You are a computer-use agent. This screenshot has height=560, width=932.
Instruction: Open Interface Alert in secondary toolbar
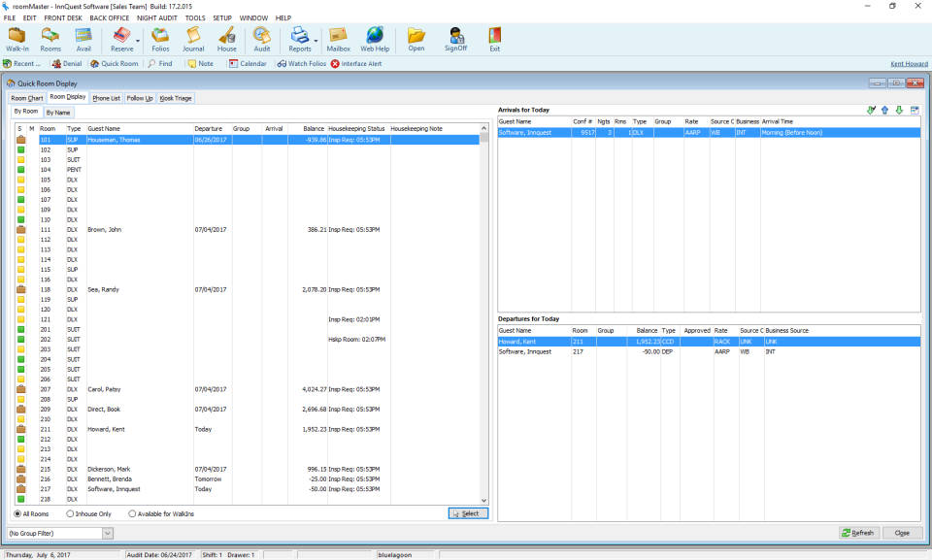(356, 64)
